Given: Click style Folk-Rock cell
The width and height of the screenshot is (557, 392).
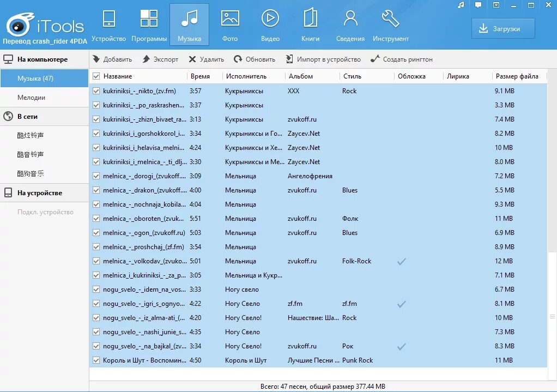Looking at the screenshot, I should (356, 261).
